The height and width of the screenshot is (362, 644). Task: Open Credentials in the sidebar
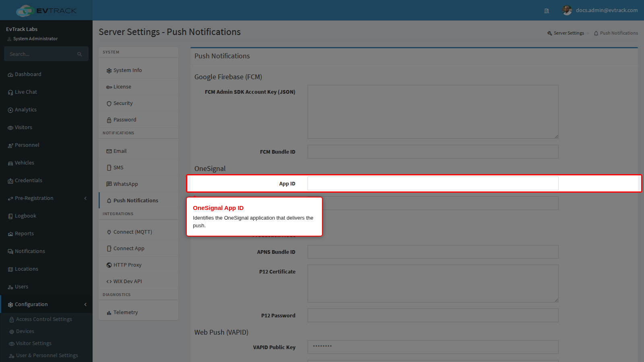point(46,181)
